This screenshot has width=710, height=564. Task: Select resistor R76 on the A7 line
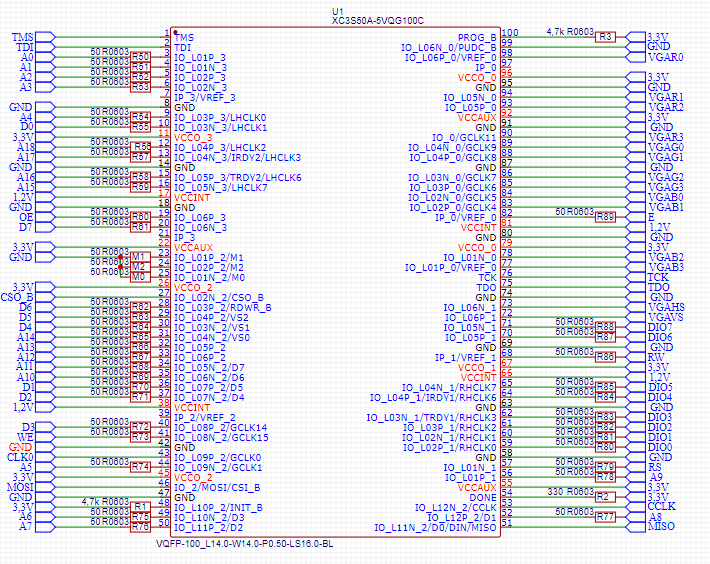pyautogui.click(x=140, y=527)
